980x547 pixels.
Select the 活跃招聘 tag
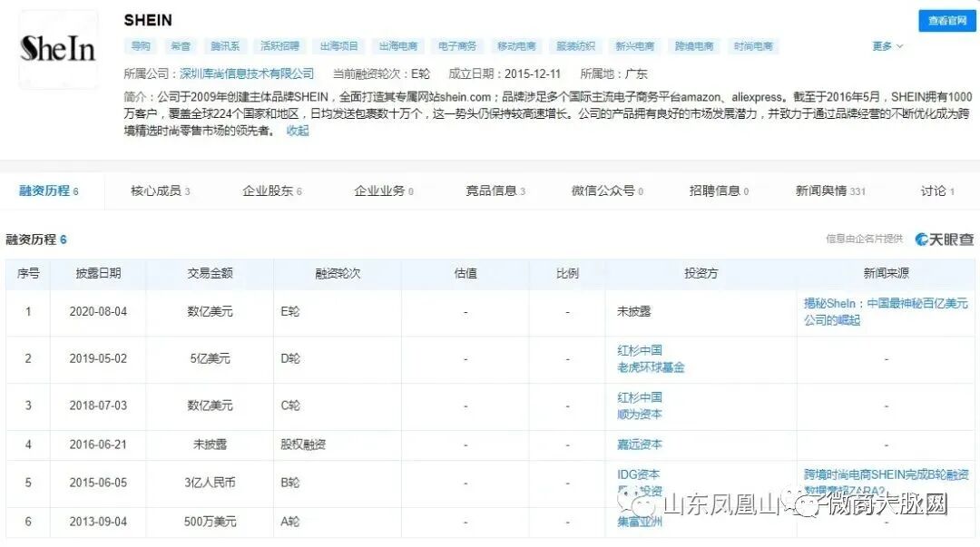pyautogui.click(x=279, y=46)
